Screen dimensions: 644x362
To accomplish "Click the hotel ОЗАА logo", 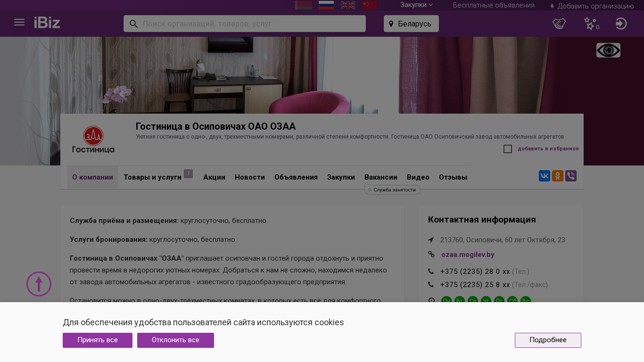I will tap(93, 140).
